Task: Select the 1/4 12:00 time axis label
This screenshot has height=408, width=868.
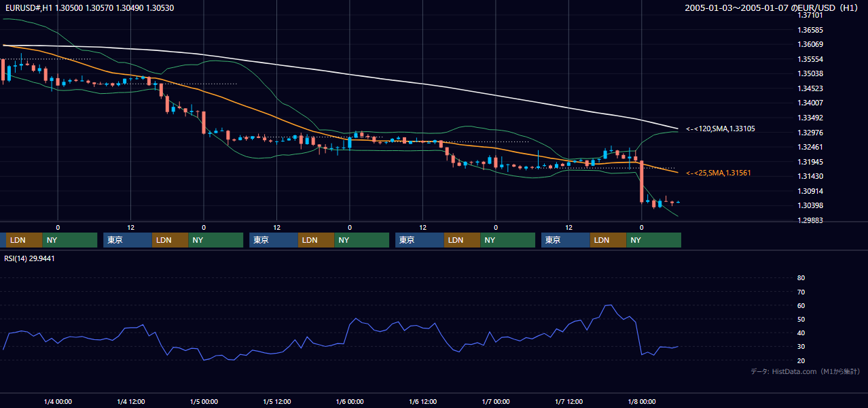Action: point(130,401)
